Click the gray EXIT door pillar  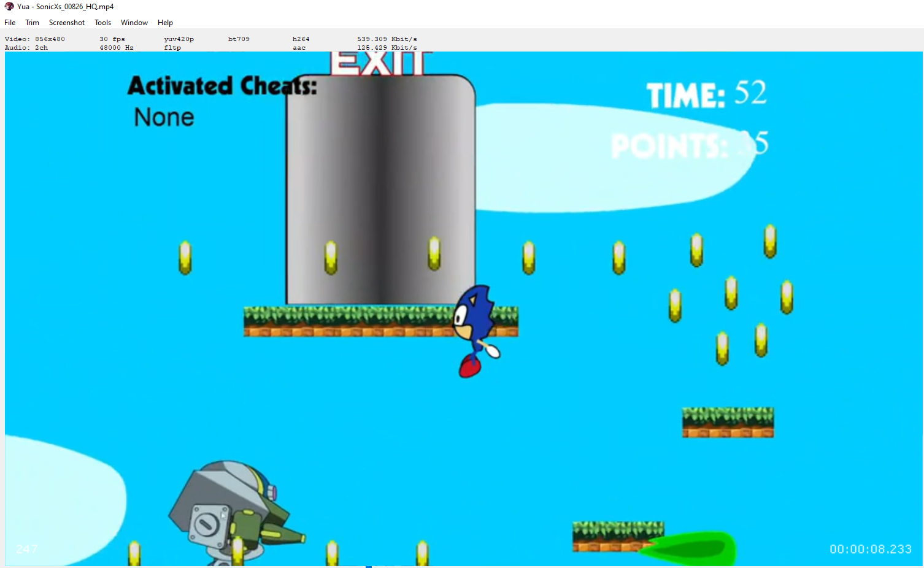[x=380, y=190]
